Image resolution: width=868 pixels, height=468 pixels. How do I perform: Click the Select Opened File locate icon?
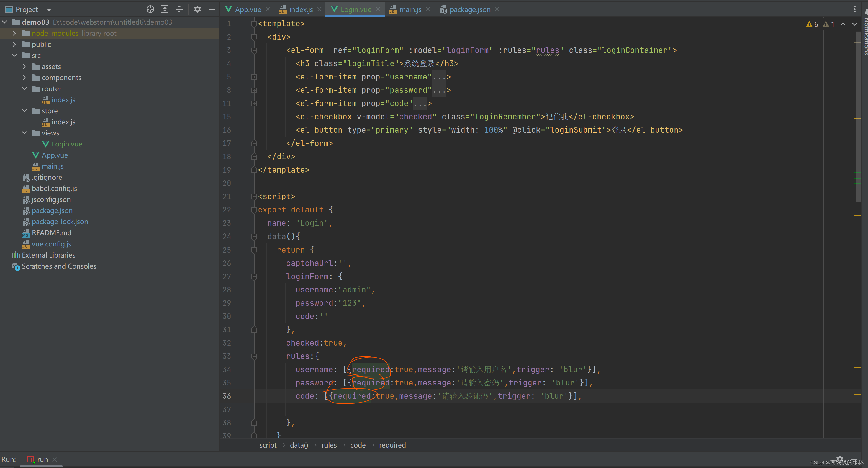tap(150, 9)
